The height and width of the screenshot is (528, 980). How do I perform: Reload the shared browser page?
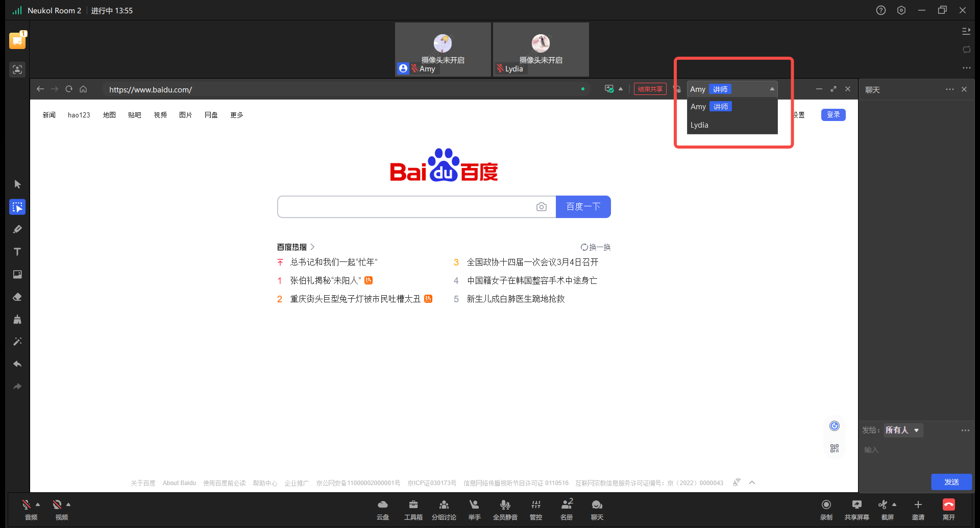coord(69,89)
